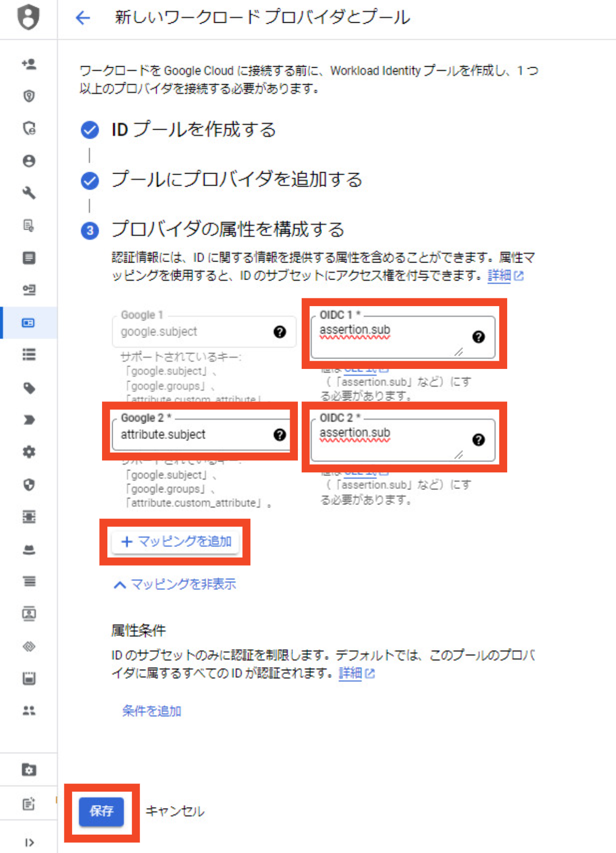
Task: Click help icon in OIDC 1 field
Action: (479, 337)
